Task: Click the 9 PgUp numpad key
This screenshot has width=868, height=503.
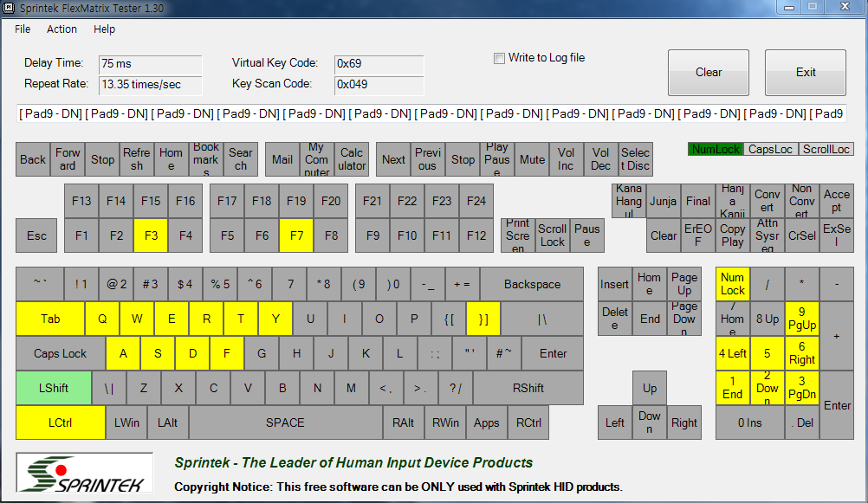Action: point(801,319)
